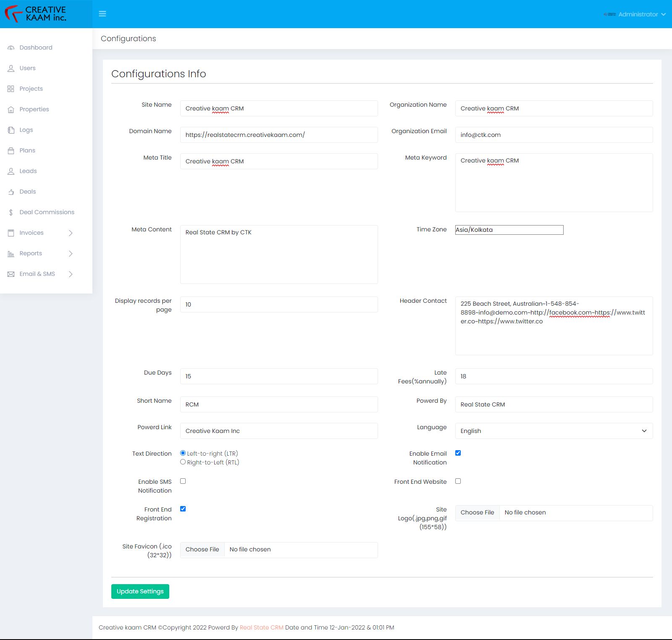Follow the Real State CRM footer link
This screenshot has height=640, width=672.
(262, 627)
